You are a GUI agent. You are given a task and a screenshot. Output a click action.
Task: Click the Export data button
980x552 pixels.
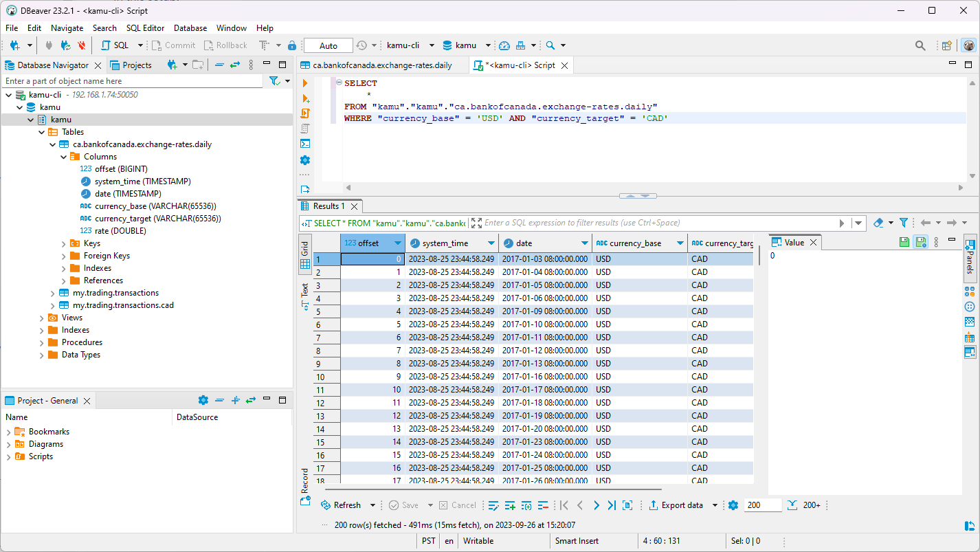pyautogui.click(x=676, y=505)
